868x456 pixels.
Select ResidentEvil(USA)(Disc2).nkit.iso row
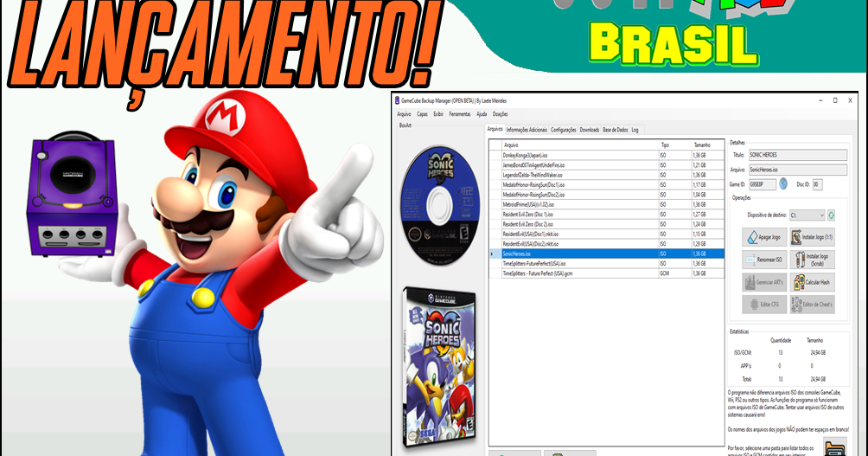point(606,244)
